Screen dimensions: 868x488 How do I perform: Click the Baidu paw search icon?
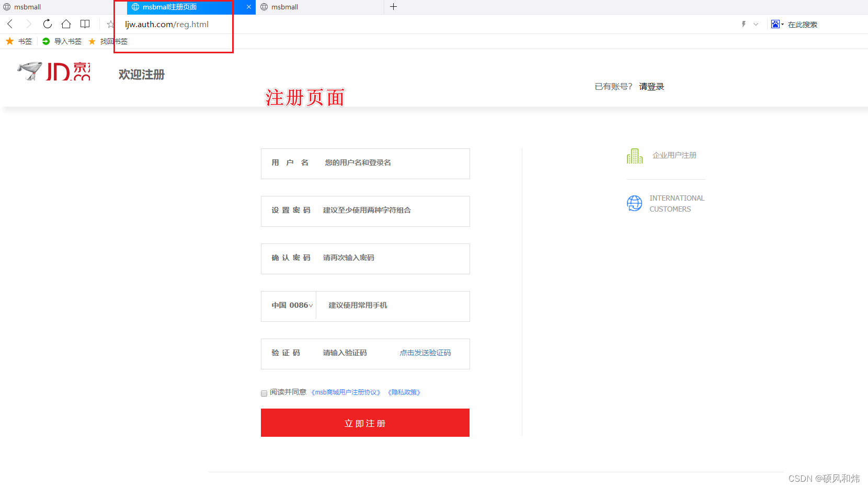click(x=775, y=24)
